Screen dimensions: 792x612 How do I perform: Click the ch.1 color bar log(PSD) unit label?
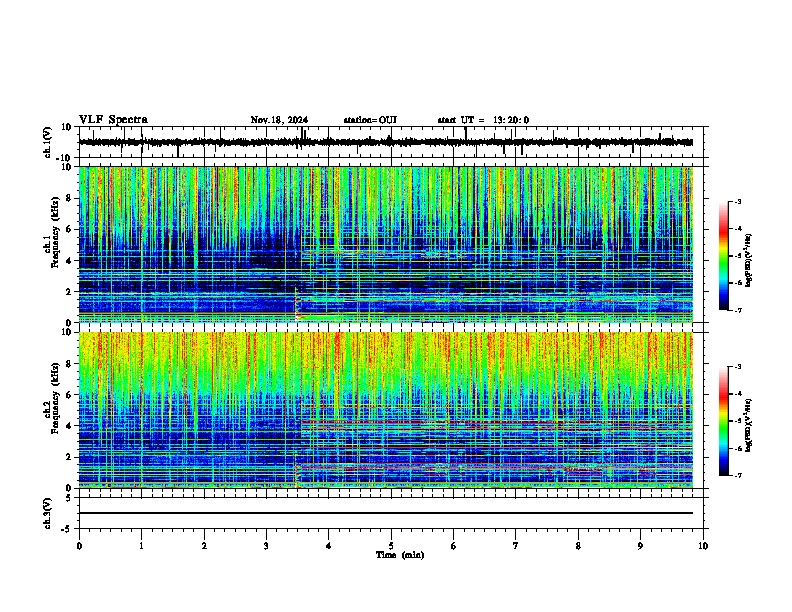[x=749, y=260]
